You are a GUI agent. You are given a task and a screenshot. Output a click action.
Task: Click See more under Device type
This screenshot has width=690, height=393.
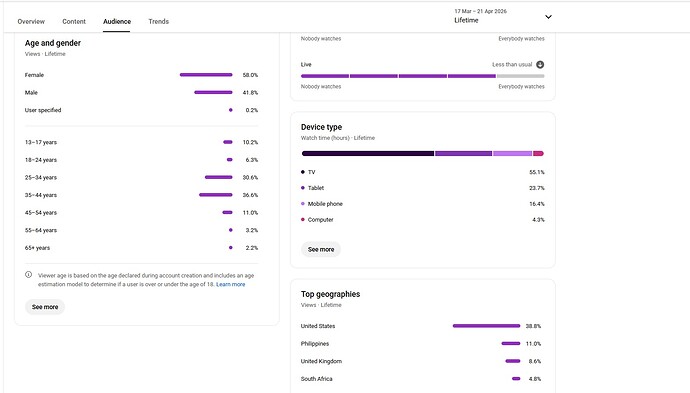click(x=321, y=249)
